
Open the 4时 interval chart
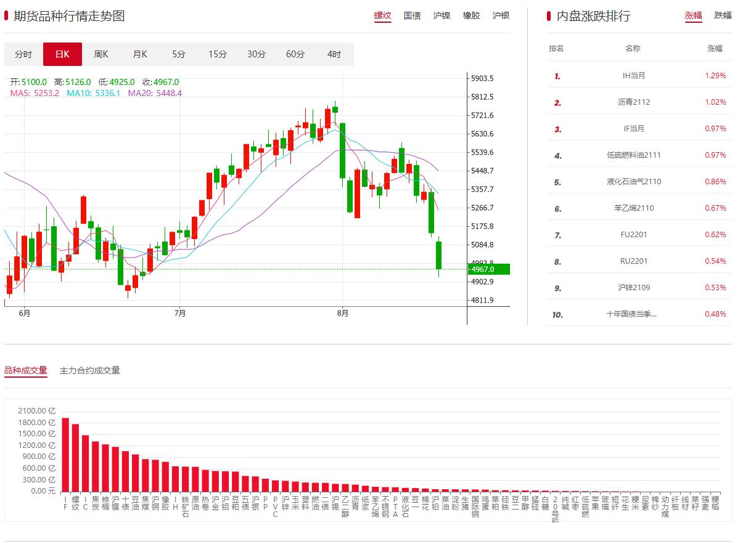pos(334,54)
